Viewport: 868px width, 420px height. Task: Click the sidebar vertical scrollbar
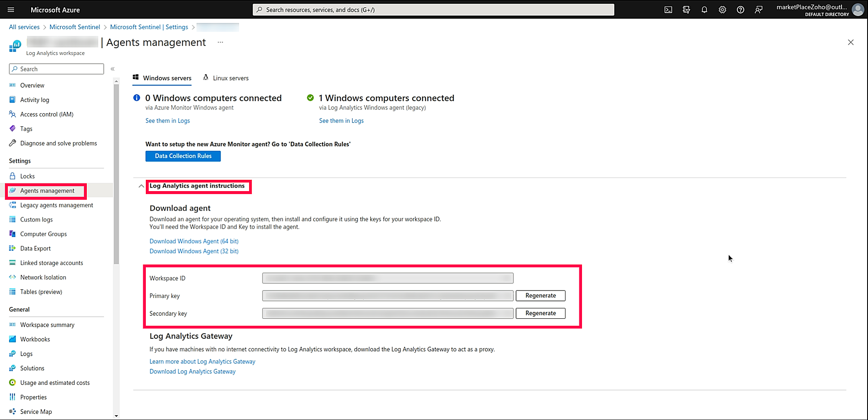[x=116, y=174]
